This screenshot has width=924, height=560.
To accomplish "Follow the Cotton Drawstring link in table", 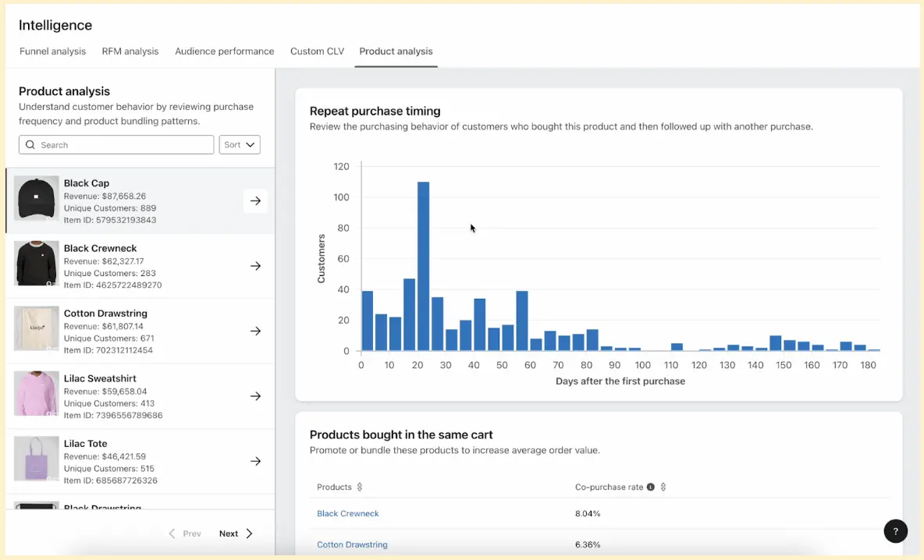I will pos(352,544).
